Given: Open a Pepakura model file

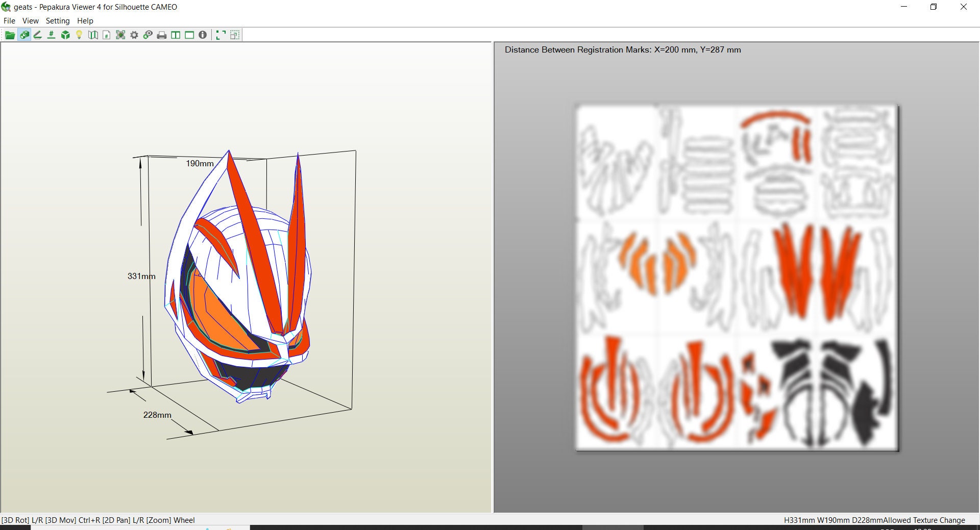Looking at the screenshot, I should point(10,35).
